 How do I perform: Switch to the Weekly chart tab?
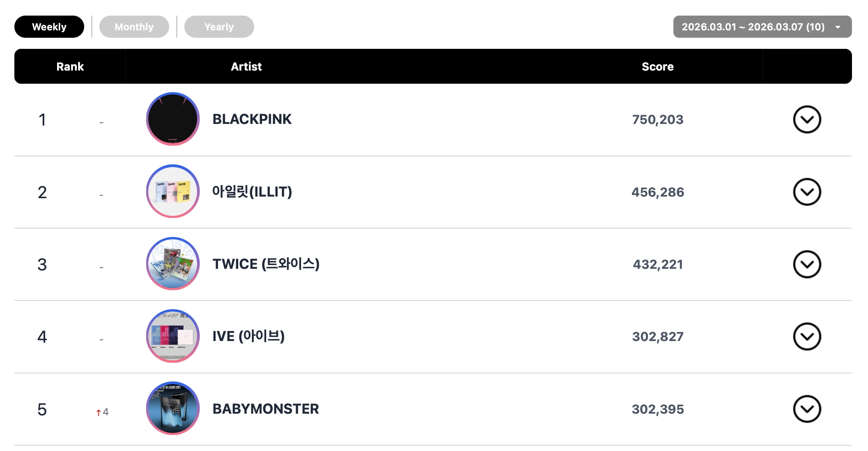tap(49, 27)
